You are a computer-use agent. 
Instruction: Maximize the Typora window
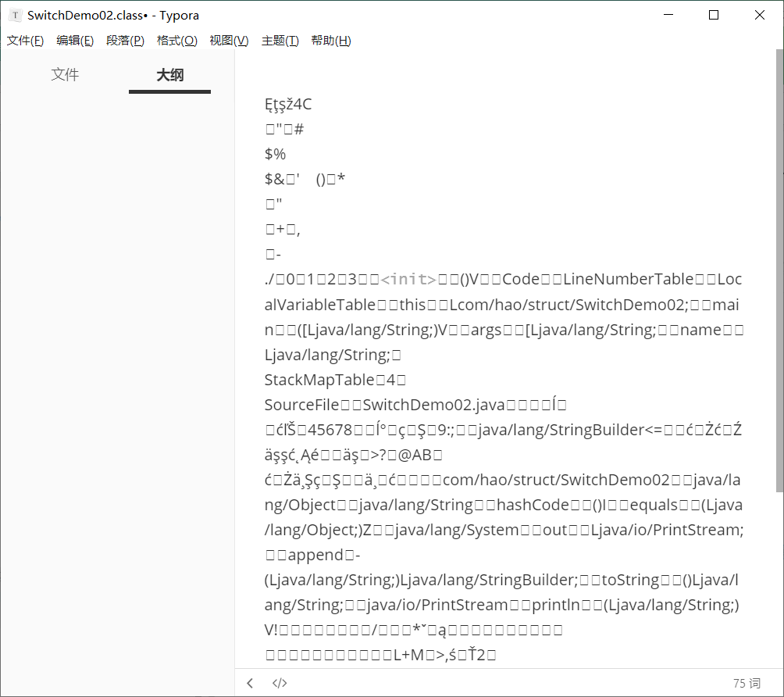714,15
